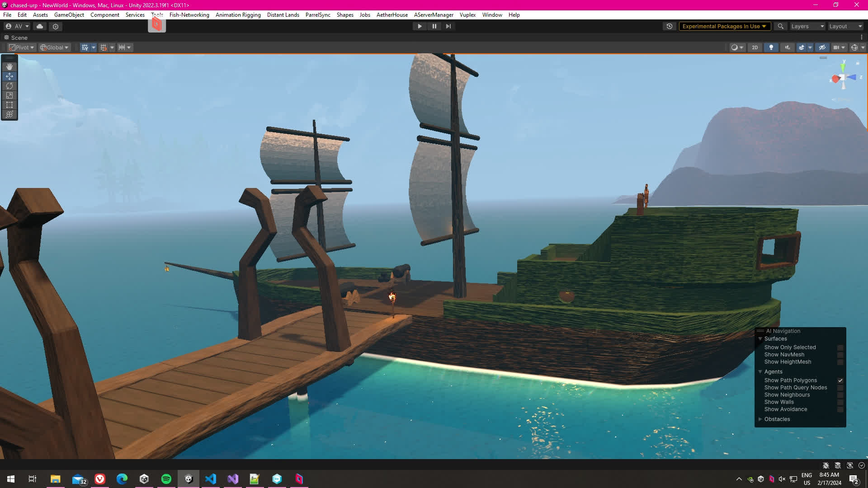This screenshot has height=488, width=868.
Task: Open Spotify from the taskbar
Action: [166, 479]
